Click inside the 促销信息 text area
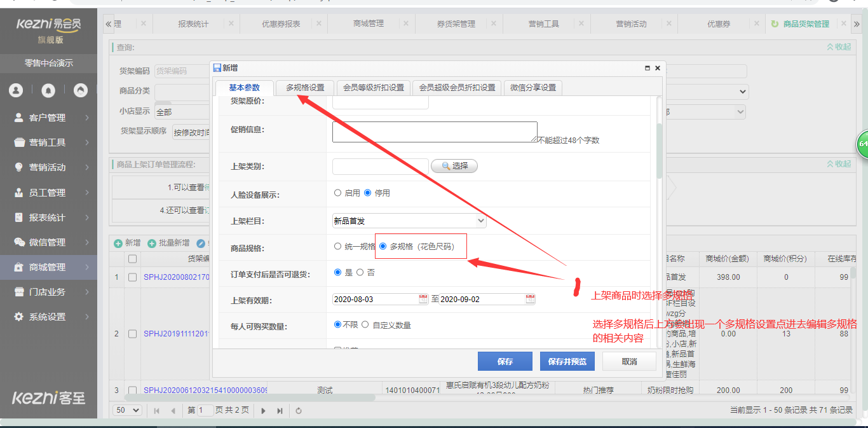The height and width of the screenshot is (428, 868). [x=435, y=132]
